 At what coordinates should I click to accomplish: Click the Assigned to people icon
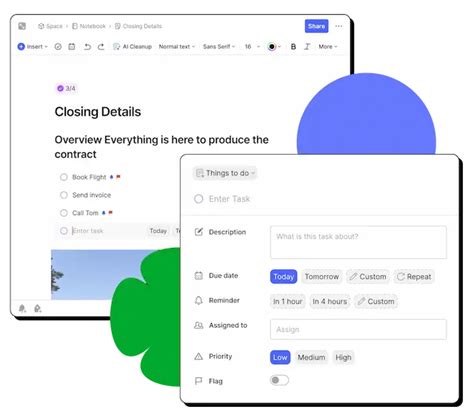pyautogui.click(x=199, y=325)
